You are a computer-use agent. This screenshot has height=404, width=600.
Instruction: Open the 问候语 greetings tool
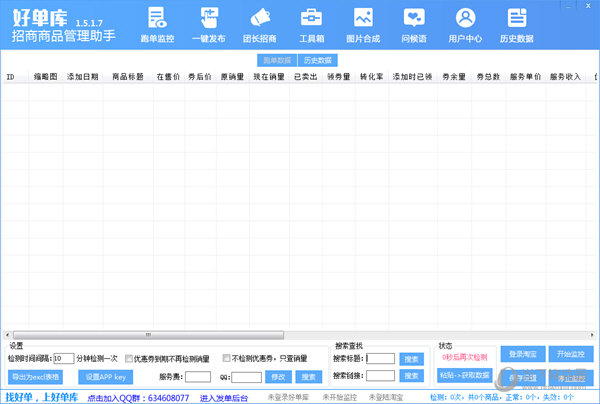[x=414, y=25]
